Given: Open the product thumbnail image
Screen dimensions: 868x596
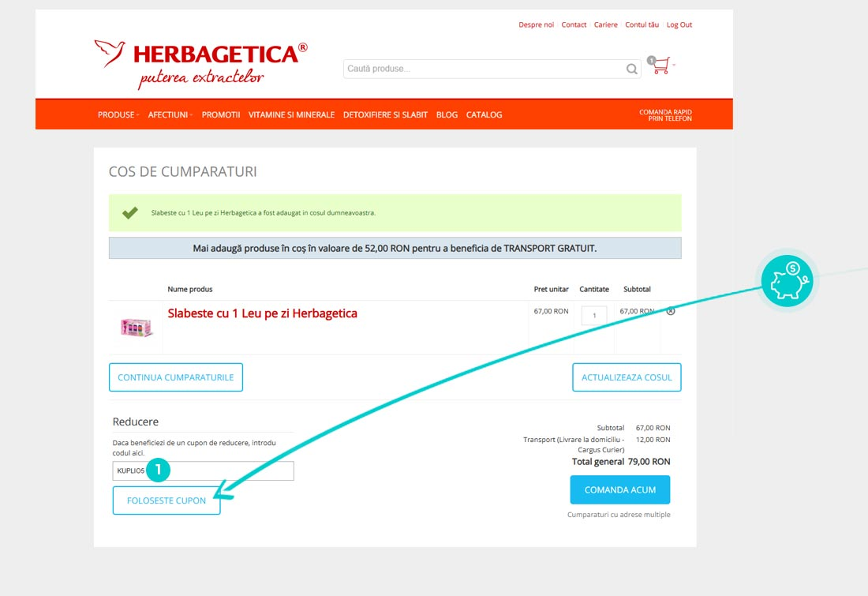Looking at the screenshot, I should pos(137,328).
